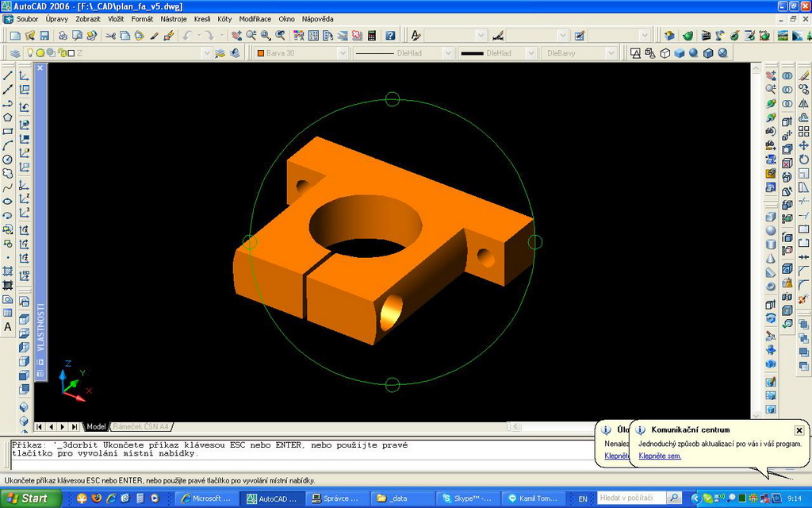Click the Match Properties brush icon
Viewport: 812px width, 508px height.
click(155, 36)
